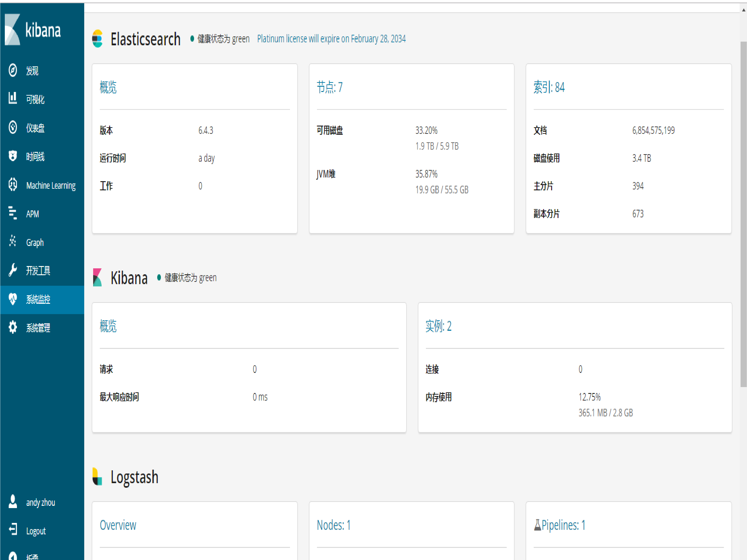Open the 仪表盘 dashboard gauge icon
The width and height of the screenshot is (747, 560).
point(13,127)
